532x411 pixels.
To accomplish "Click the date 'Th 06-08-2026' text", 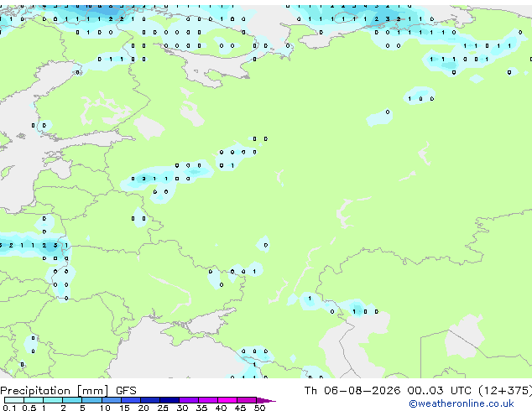I will (352, 391).
